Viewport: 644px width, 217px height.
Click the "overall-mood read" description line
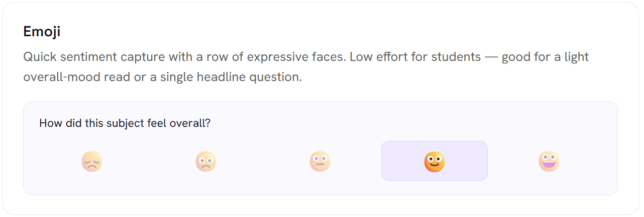(x=162, y=78)
